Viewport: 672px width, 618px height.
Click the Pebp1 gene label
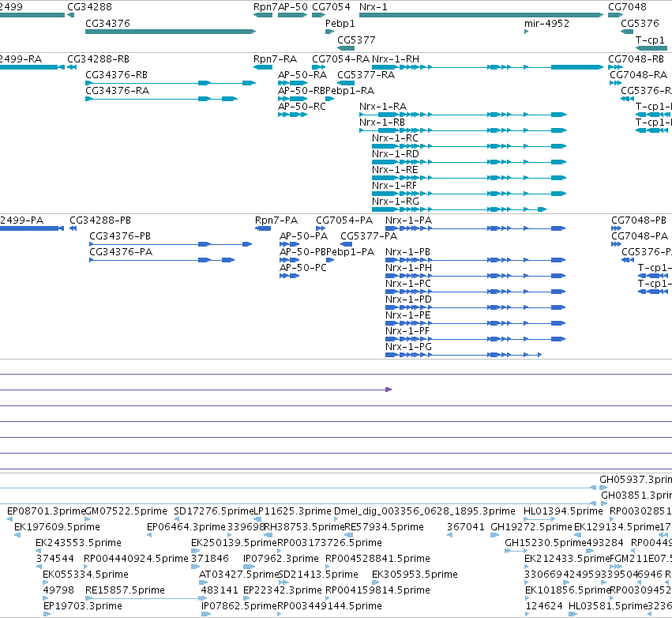(340, 23)
